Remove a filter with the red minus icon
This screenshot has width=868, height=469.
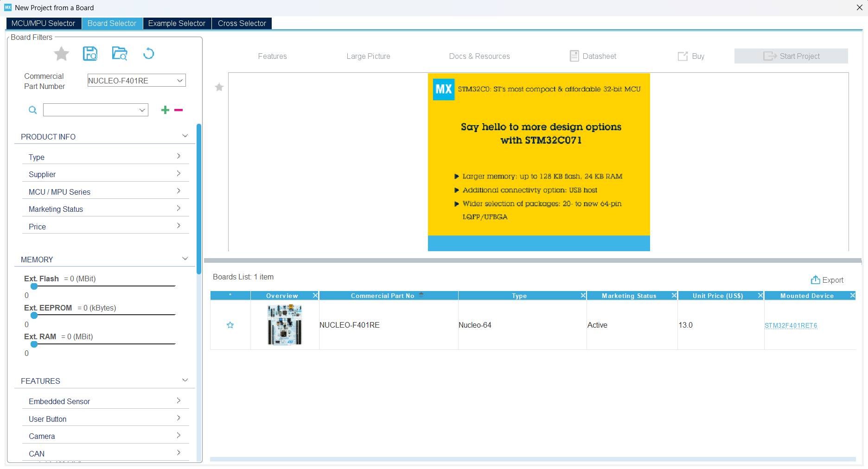click(179, 110)
